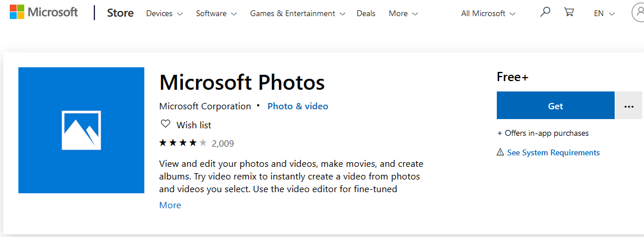Viewport: 644px width, 237px height.
Task: Open See System Requirements link
Action: click(x=553, y=153)
